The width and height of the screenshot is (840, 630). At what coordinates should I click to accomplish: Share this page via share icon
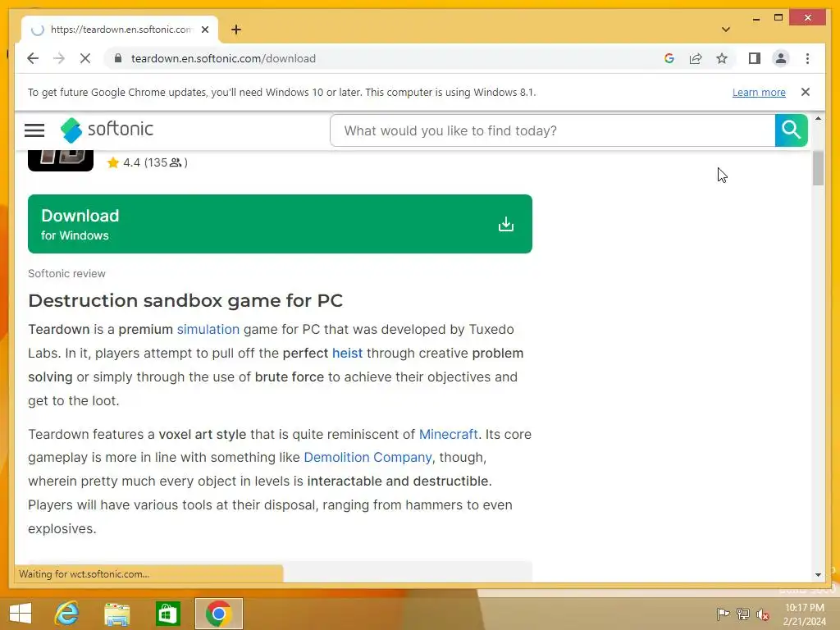[x=696, y=58]
